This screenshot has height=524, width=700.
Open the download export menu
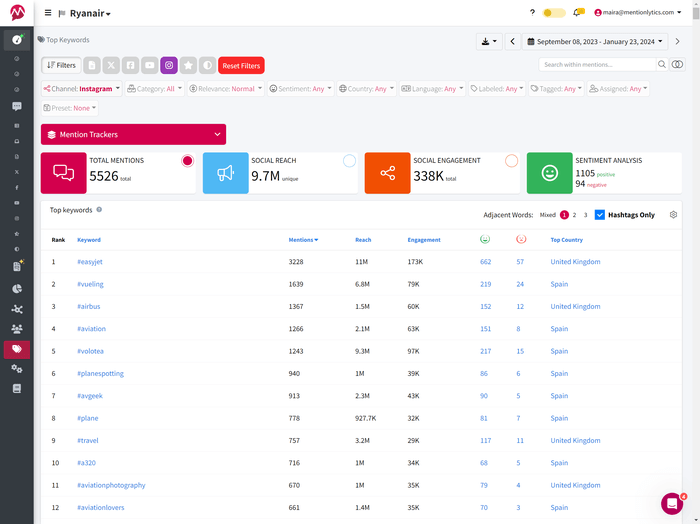coord(489,42)
